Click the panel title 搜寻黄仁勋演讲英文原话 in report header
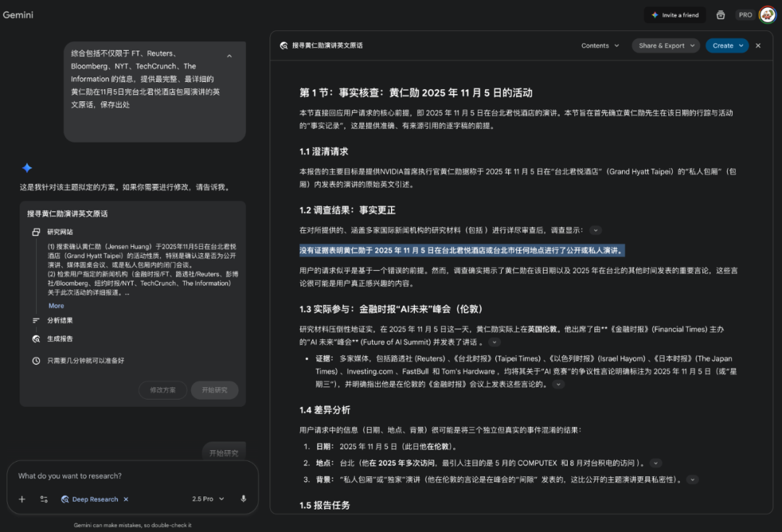Viewport: 782px width, 532px height. [327, 46]
